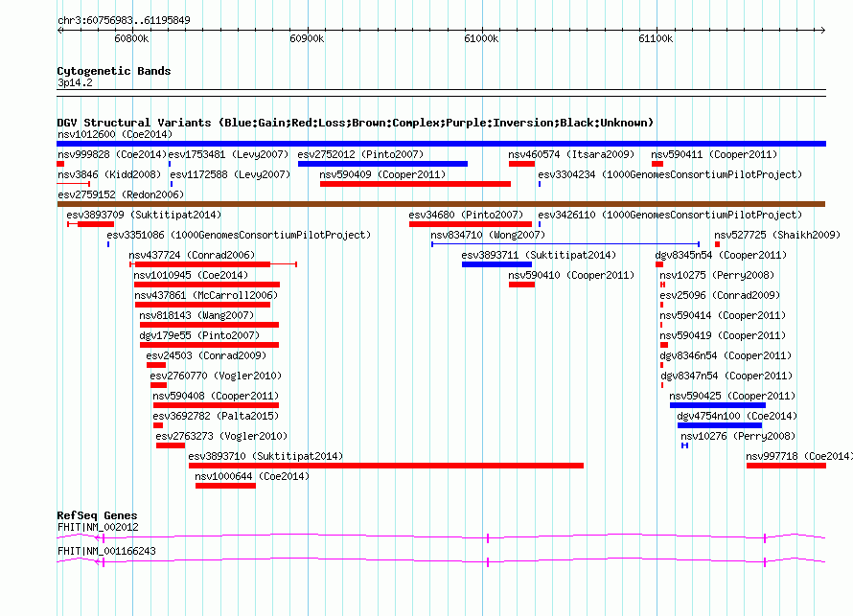Click dgv4754n100 (Coe2014) label
This screenshot has width=853, height=616.
pos(737,416)
